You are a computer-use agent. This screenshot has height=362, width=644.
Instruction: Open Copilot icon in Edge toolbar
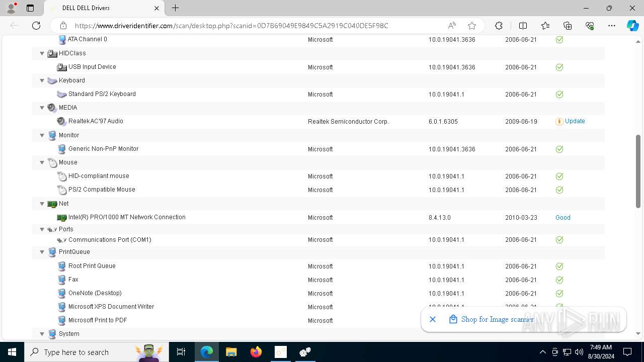(x=632, y=26)
